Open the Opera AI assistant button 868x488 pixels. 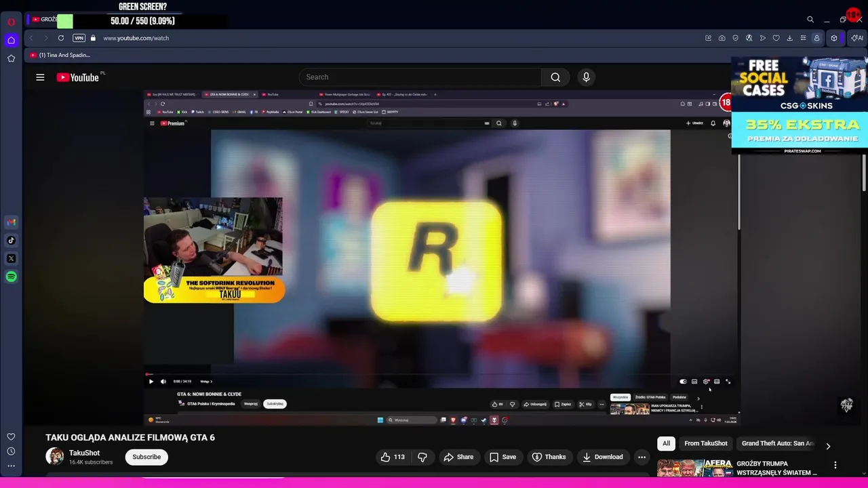coord(857,38)
